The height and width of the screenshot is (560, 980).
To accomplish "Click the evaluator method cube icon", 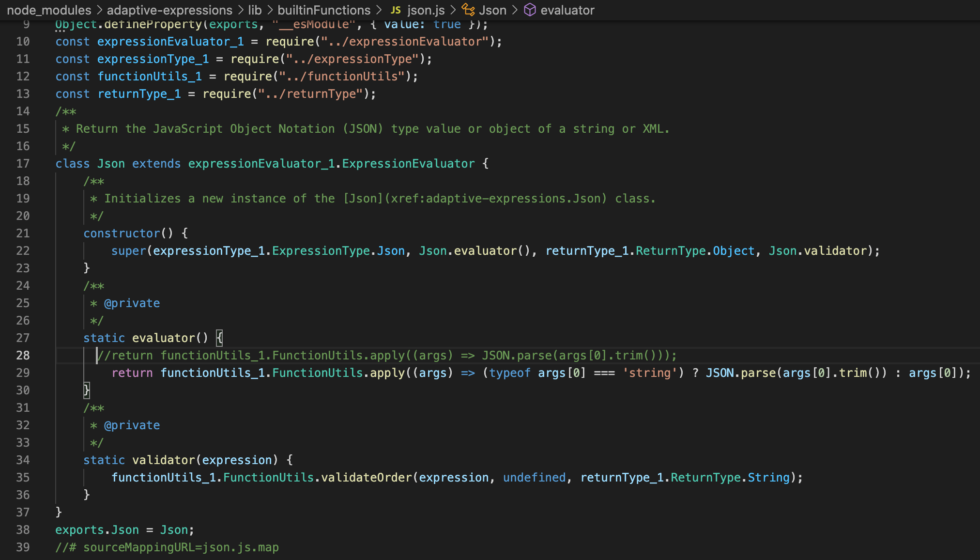I will click(530, 10).
